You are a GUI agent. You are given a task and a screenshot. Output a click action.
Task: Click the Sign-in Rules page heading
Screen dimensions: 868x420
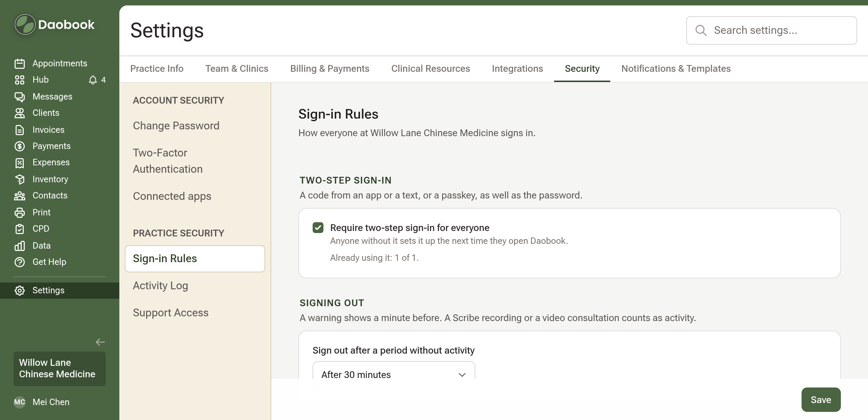point(338,114)
